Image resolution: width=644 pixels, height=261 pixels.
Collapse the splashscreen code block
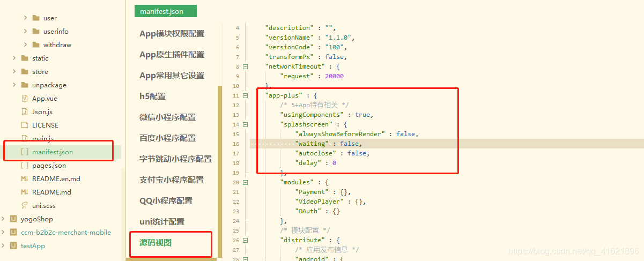(246, 124)
